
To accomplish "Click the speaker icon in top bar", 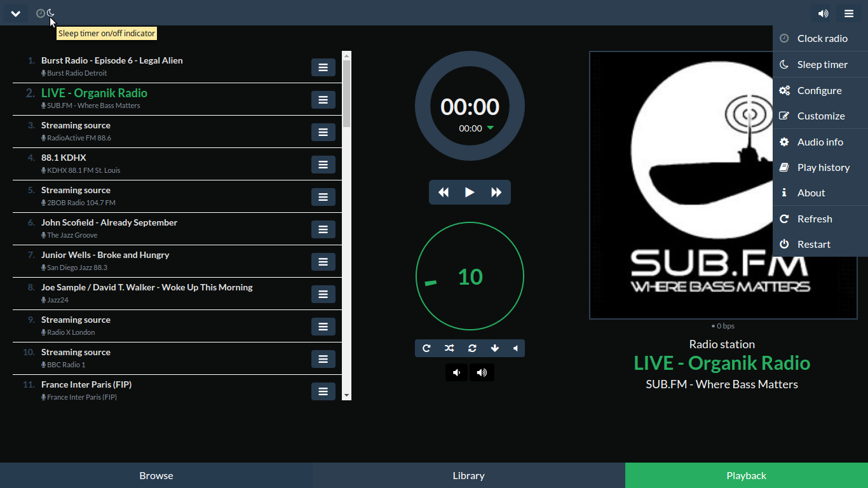I will click(x=823, y=13).
